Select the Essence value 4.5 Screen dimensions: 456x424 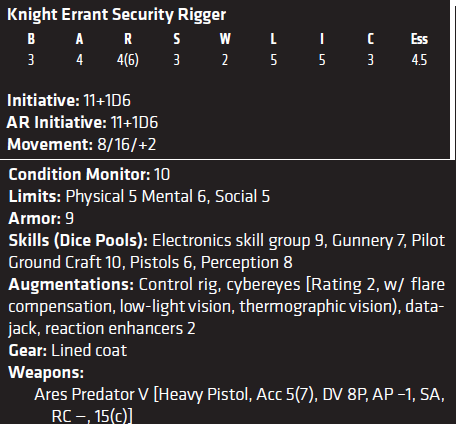(x=419, y=60)
